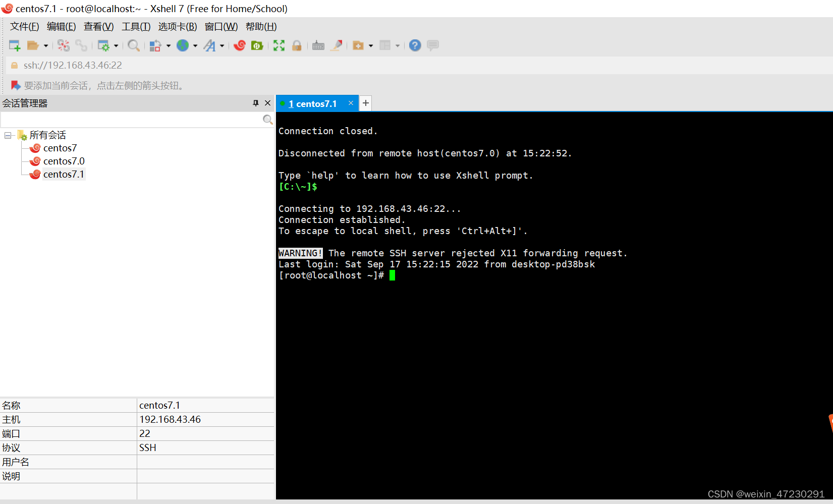Click the pane layout icon
This screenshot has height=504, width=833.
coord(385,45)
